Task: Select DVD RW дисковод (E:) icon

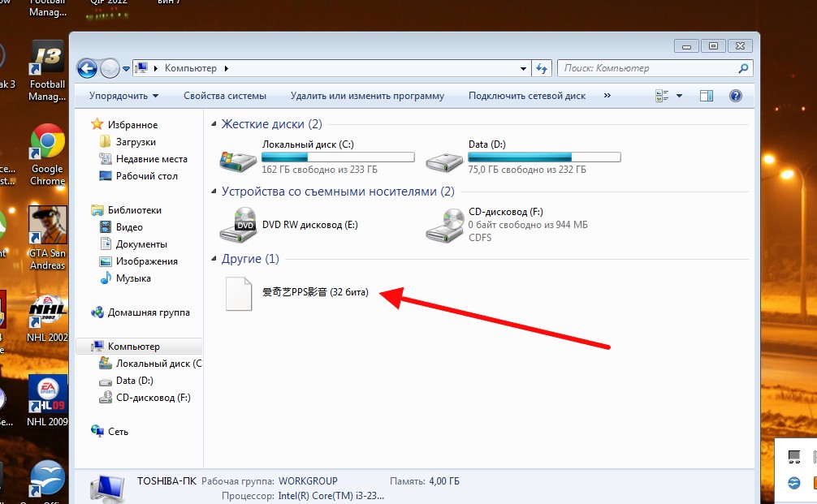Action: [238, 225]
